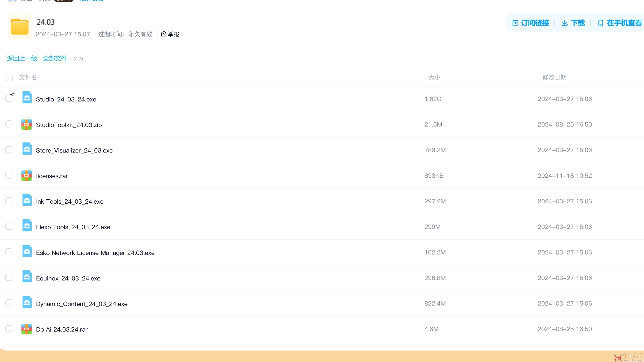Click the yellow 24.03 folder icon
The height and width of the screenshot is (362, 644).
pos(19,27)
